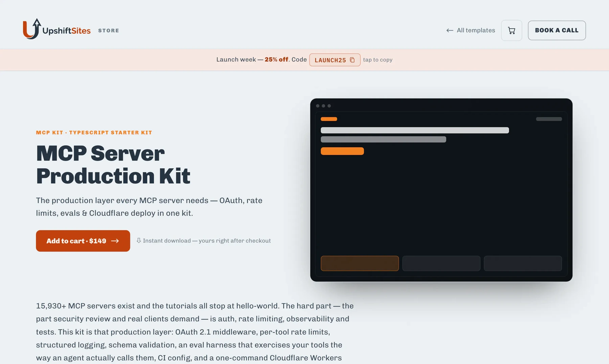
Task: Click the LAUNCH25 promo code chip
Action: click(335, 60)
